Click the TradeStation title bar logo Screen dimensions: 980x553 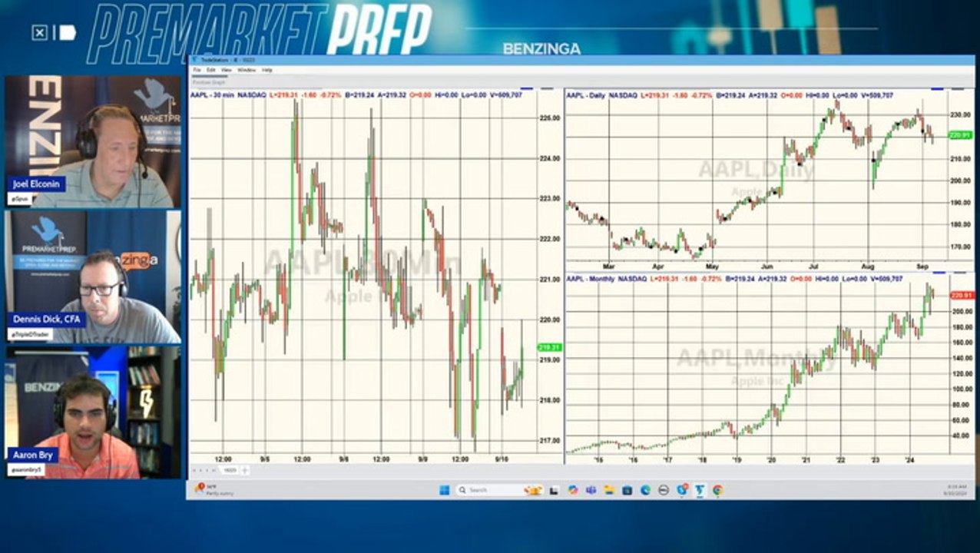click(194, 59)
